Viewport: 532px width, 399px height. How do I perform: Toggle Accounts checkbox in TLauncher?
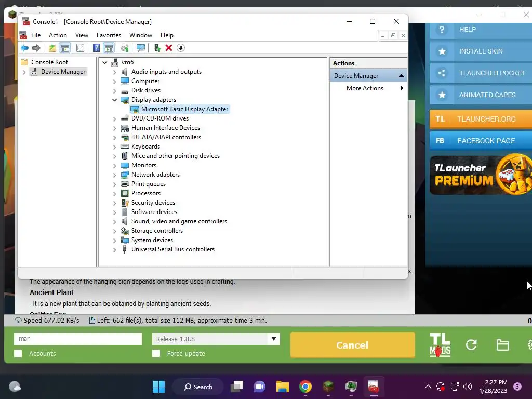point(18,353)
